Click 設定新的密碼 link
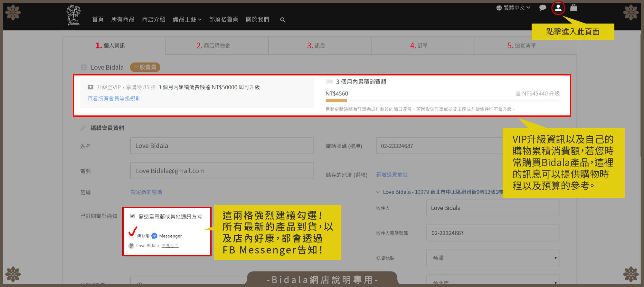 coord(146,192)
